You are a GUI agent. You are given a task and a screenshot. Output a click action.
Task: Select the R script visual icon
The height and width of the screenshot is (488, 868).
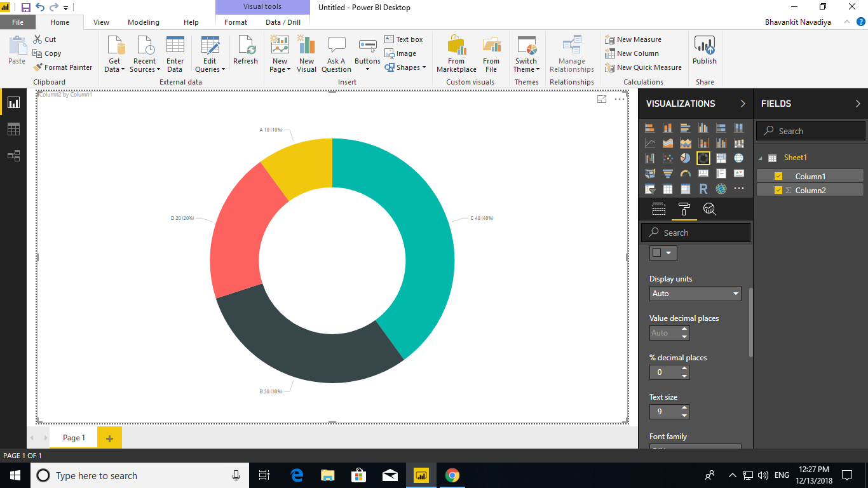point(703,189)
